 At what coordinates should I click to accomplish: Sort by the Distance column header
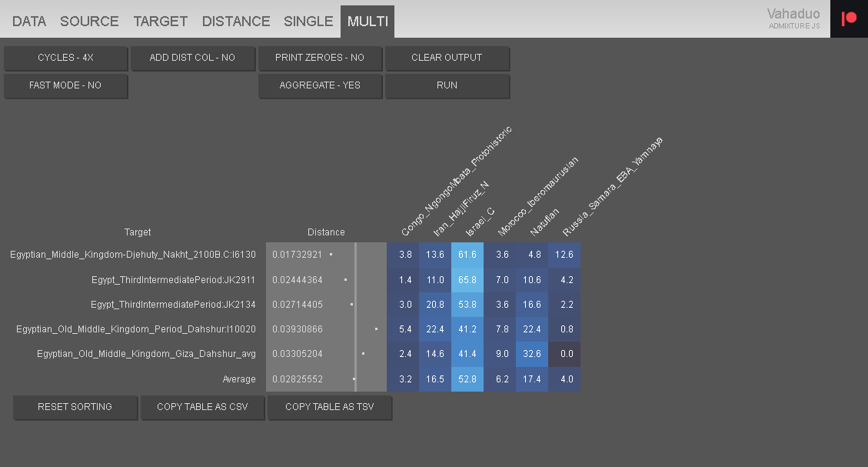(326, 232)
